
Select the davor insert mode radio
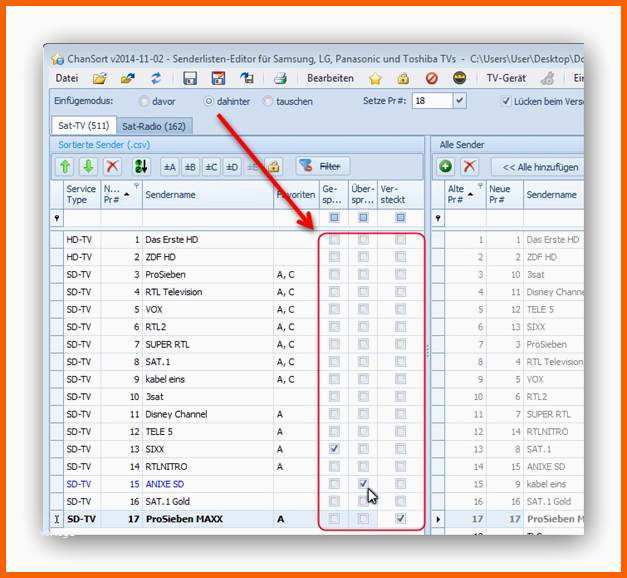[144, 102]
